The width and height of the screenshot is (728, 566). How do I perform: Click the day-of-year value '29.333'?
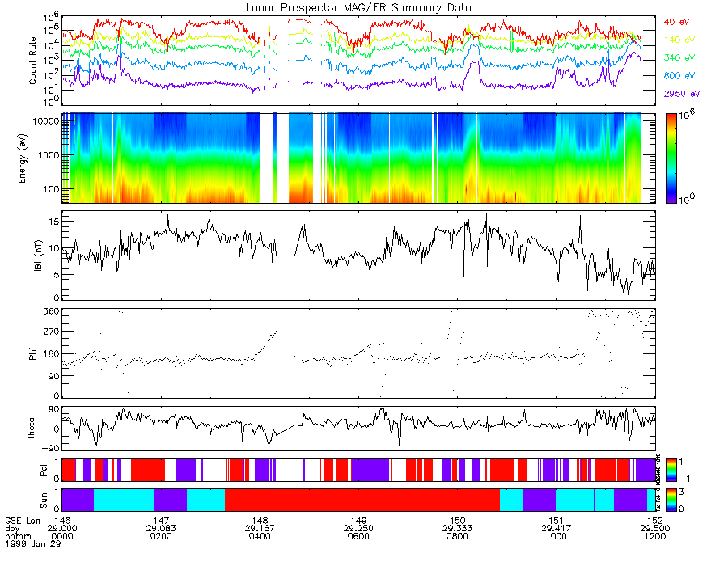pyautogui.click(x=457, y=529)
